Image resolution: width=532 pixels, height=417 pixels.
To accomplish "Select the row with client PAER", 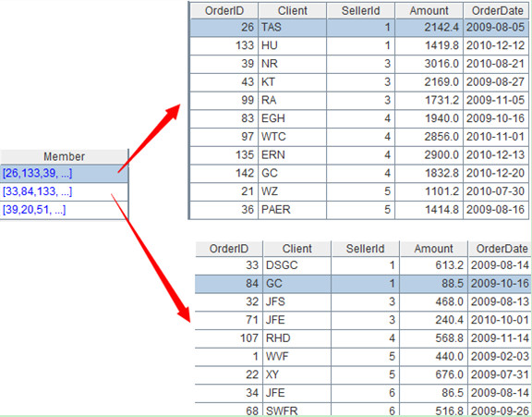I will point(359,210).
